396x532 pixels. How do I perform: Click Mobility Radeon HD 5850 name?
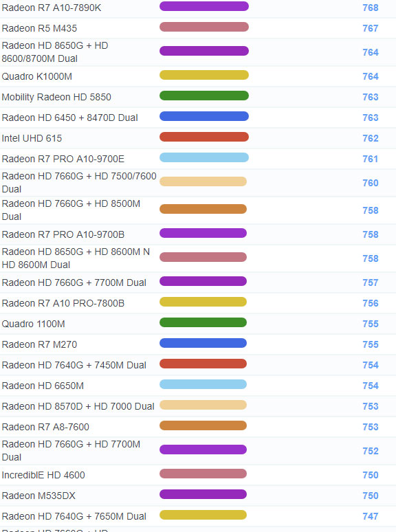tap(56, 97)
